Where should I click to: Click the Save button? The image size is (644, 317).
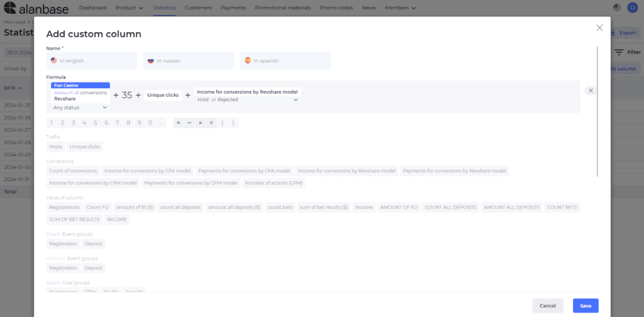(x=586, y=306)
